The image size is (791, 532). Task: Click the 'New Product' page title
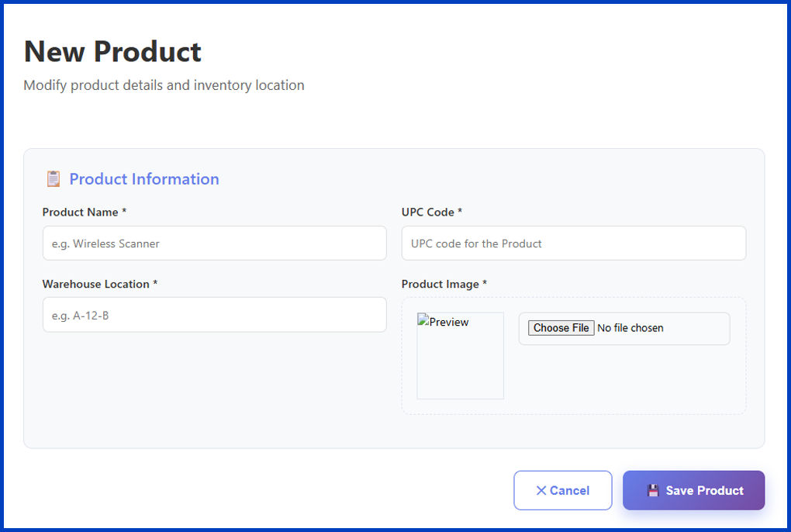tap(112, 51)
